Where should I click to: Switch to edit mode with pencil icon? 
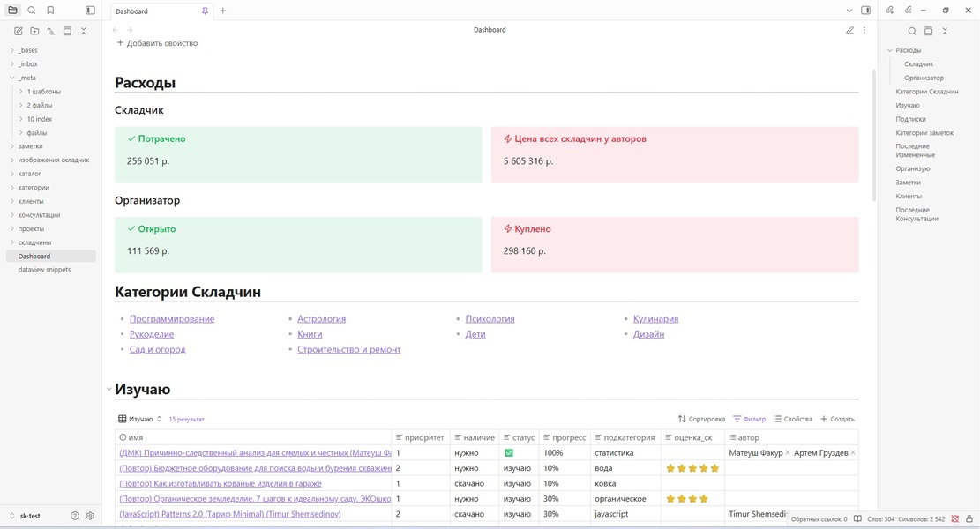[x=849, y=30]
